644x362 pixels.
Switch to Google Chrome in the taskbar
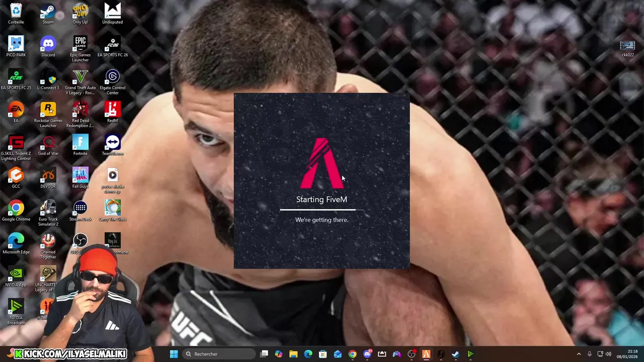pos(352,354)
